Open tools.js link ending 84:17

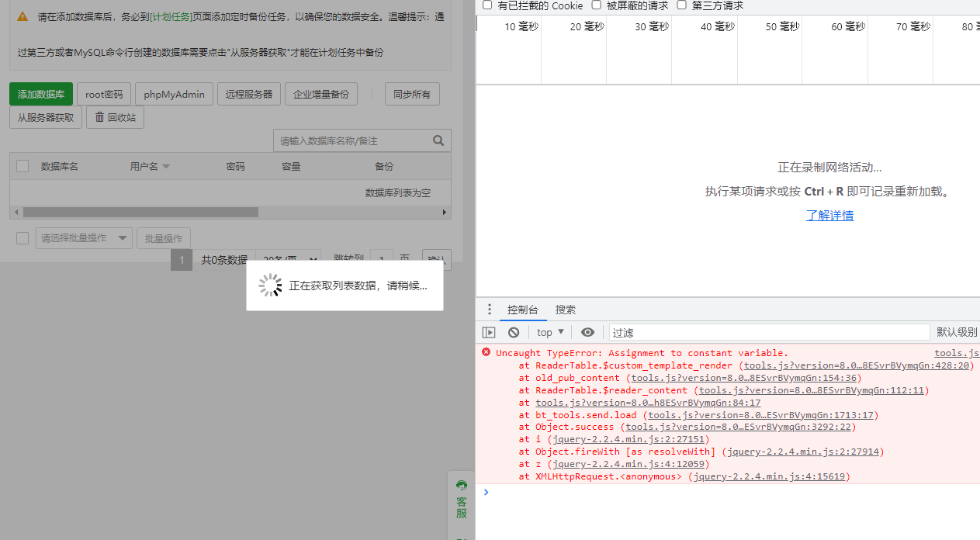[x=648, y=403]
